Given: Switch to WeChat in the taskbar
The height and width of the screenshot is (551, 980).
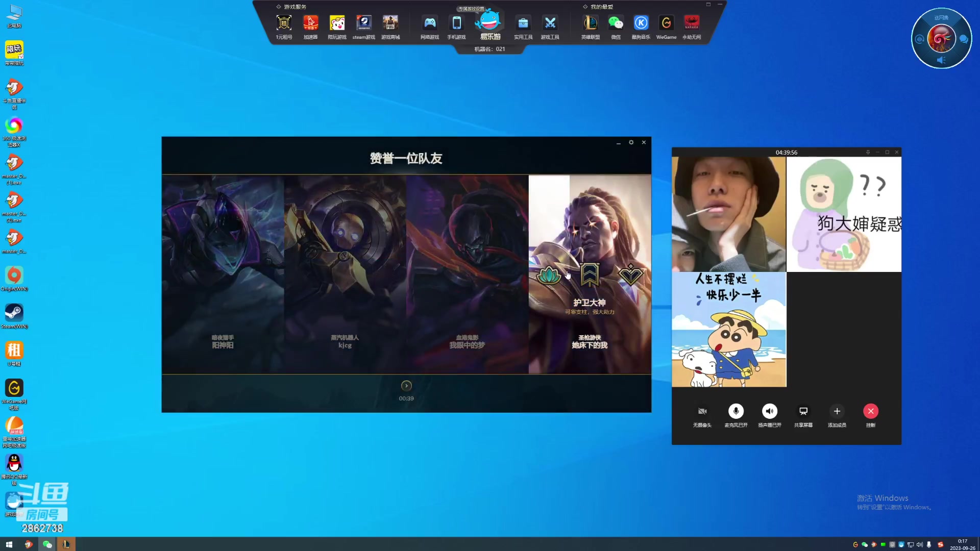Looking at the screenshot, I should pyautogui.click(x=47, y=544).
